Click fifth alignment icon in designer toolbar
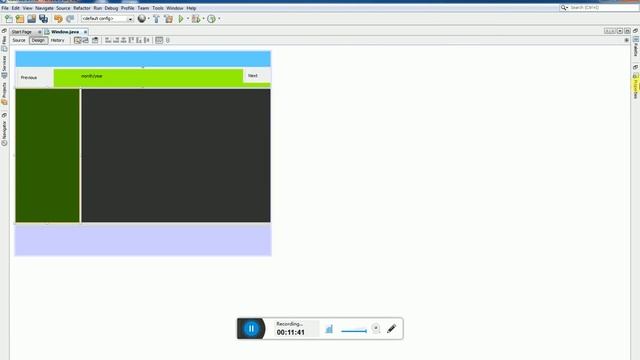Image resolution: width=640 pixels, height=360 pixels. [139, 40]
